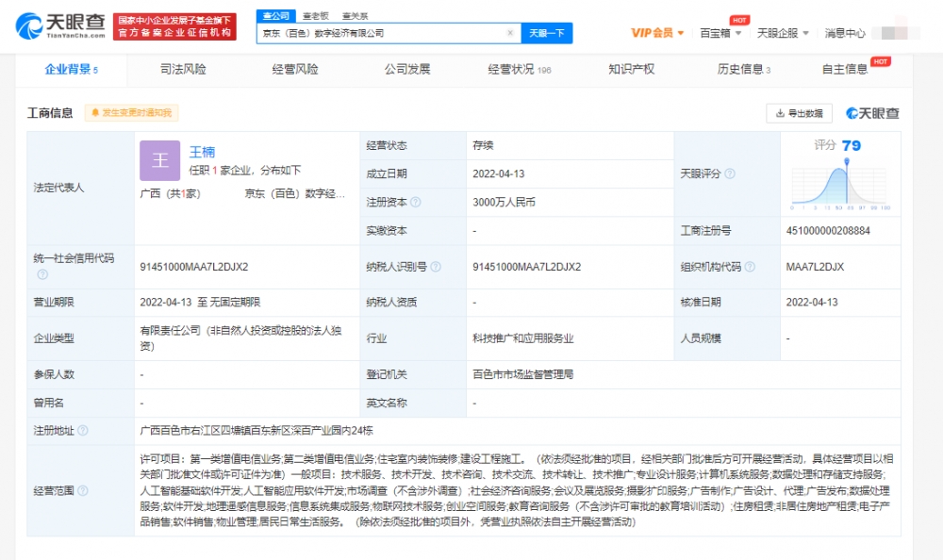943x560 pixels.
Task: Switch to the 查关系 search tab
Action: pos(355,16)
